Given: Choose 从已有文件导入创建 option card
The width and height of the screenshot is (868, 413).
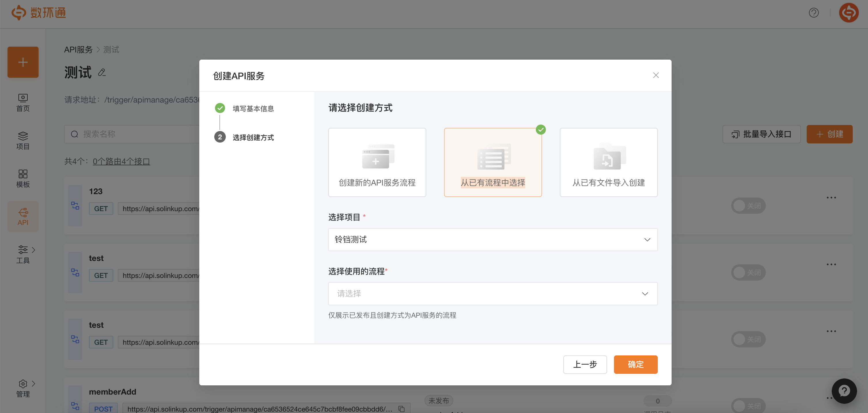Looking at the screenshot, I should coord(608,162).
